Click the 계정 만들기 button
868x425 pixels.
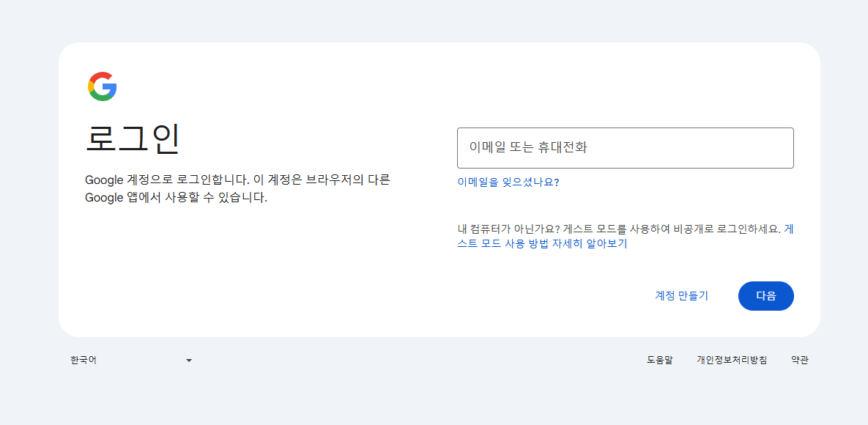(x=681, y=296)
